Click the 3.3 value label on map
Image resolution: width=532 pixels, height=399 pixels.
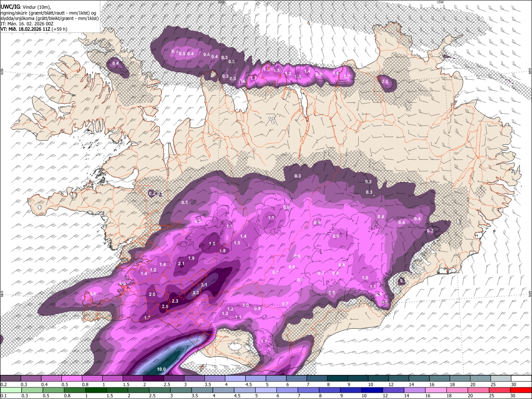(196, 293)
